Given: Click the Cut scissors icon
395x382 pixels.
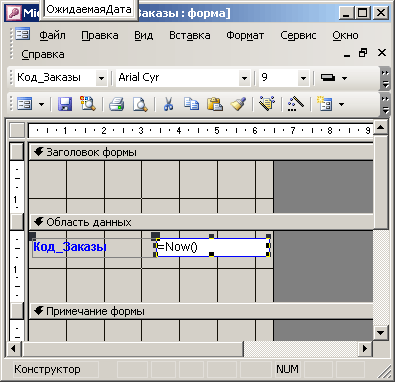Looking at the screenshot, I should click(169, 104).
